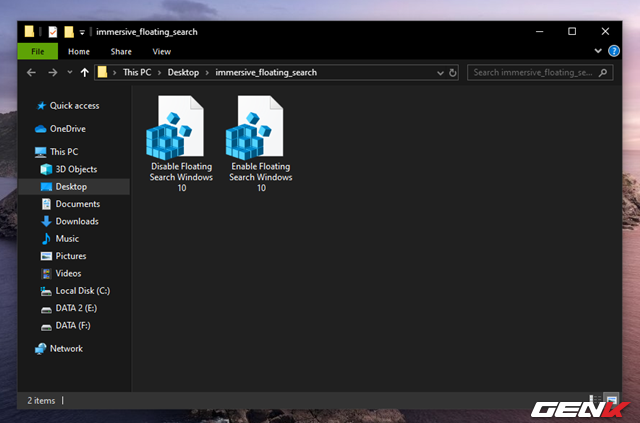Switch to details view button
The height and width of the screenshot is (423, 640).
(596, 400)
